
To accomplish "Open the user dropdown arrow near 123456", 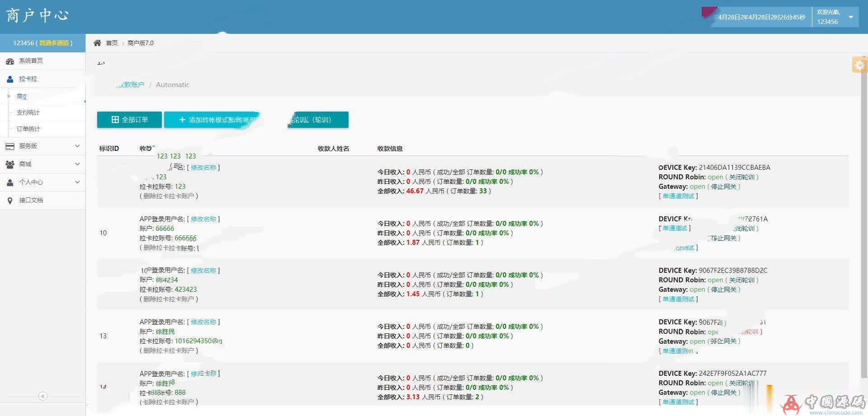I will tap(851, 17).
